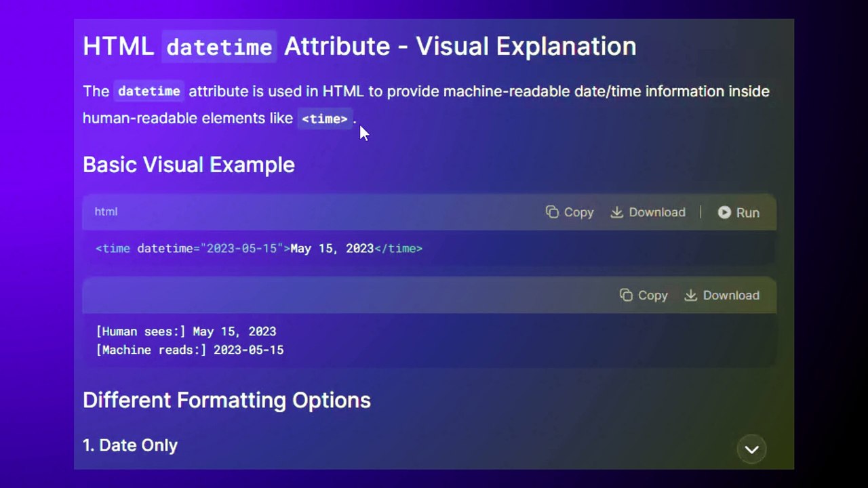Click the 'Different Formatting Options' heading
Image resolution: width=868 pixels, height=488 pixels.
[226, 400]
